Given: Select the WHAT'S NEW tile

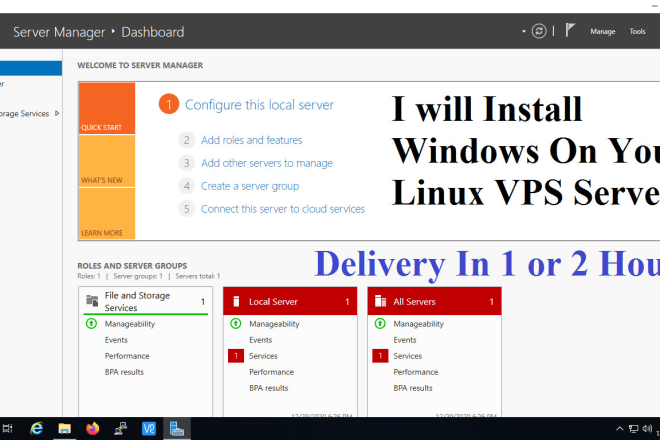Looking at the screenshot, I should 107,161.
